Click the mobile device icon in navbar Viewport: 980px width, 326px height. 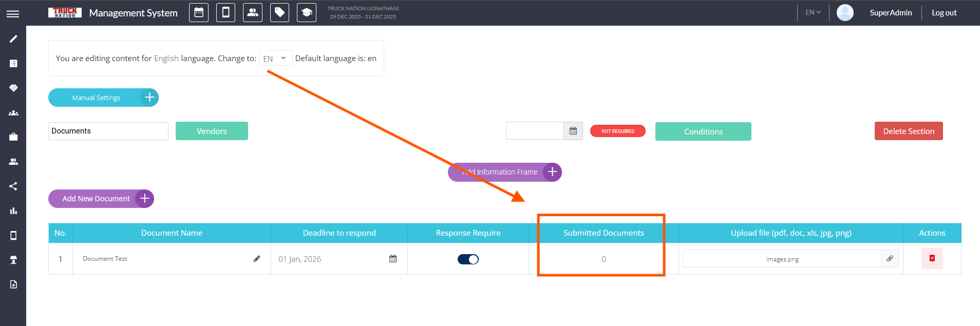pyautogui.click(x=225, y=13)
